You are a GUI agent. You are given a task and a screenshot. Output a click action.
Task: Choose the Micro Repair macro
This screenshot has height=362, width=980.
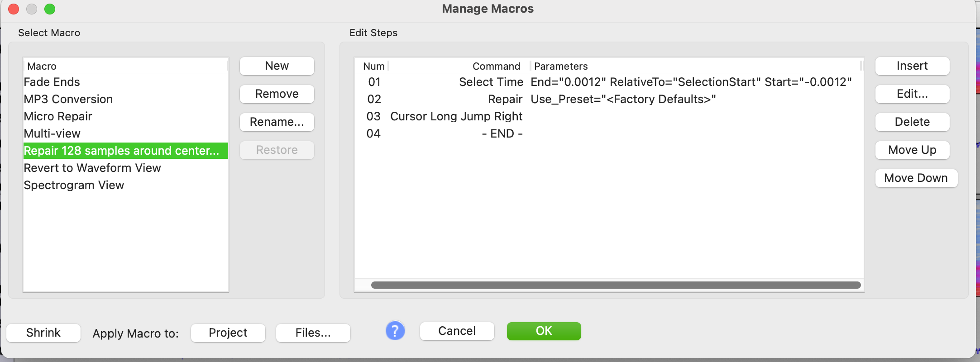point(58,117)
